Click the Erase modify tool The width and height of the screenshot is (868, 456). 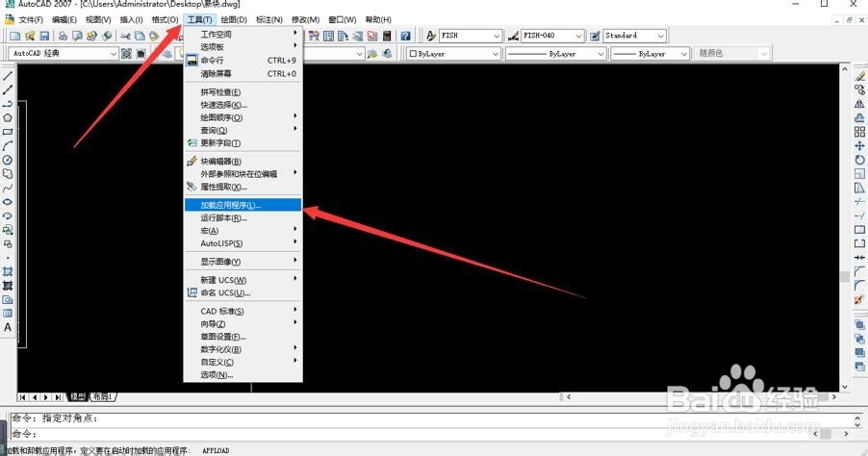(859, 76)
